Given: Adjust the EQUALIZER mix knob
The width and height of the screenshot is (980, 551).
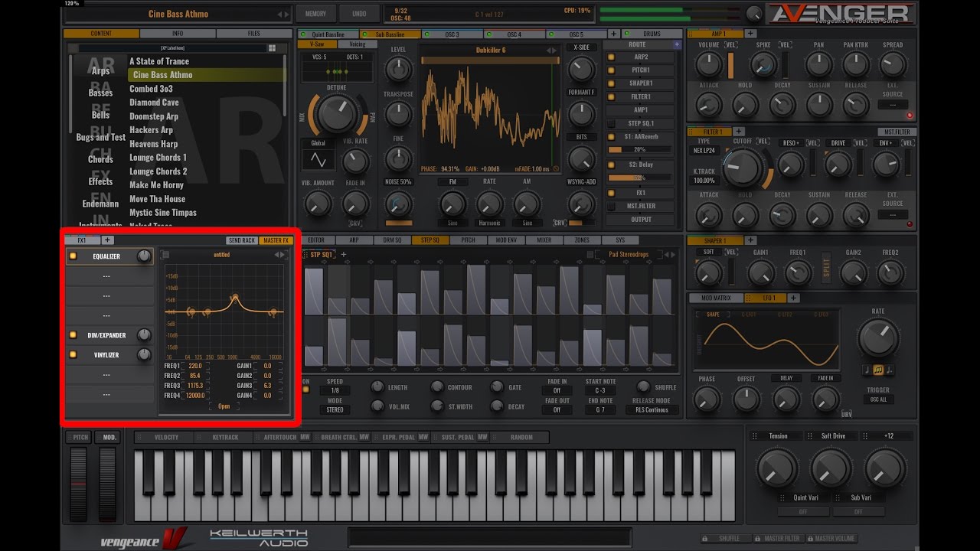Looking at the screenshot, I should [144, 256].
